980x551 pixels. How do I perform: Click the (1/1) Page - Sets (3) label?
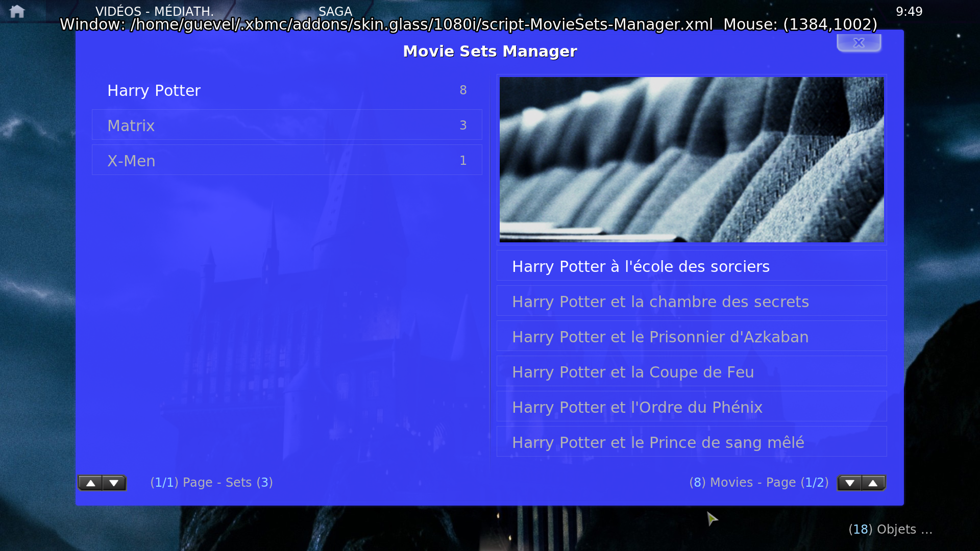click(x=211, y=483)
